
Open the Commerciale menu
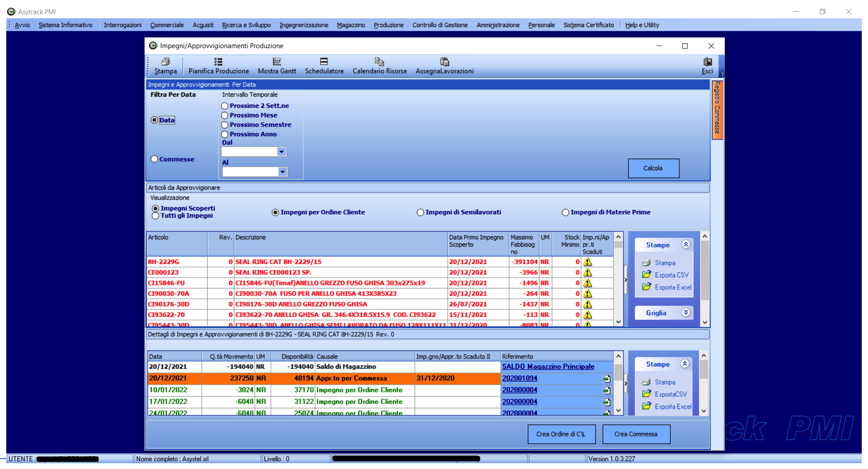(167, 25)
